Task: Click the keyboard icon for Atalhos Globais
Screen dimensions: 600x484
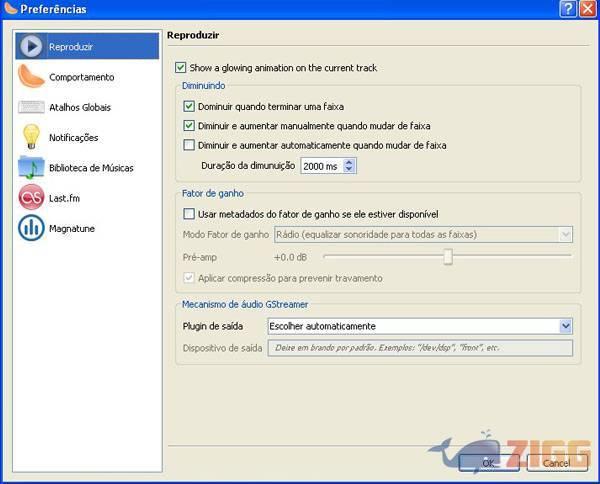Action: [x=31, y=107]
